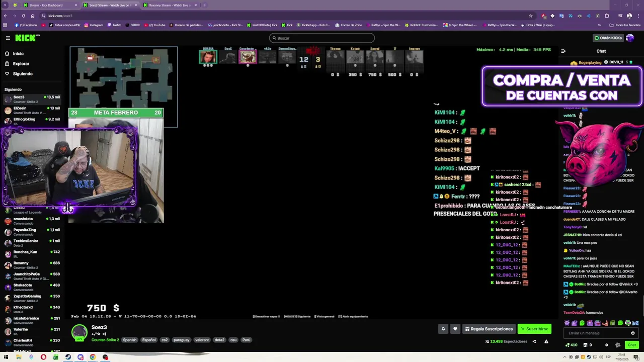The height and width of the screenshot is (362, 644).
Task: Click the paraguay stream tag
Action: coord(181,340)
